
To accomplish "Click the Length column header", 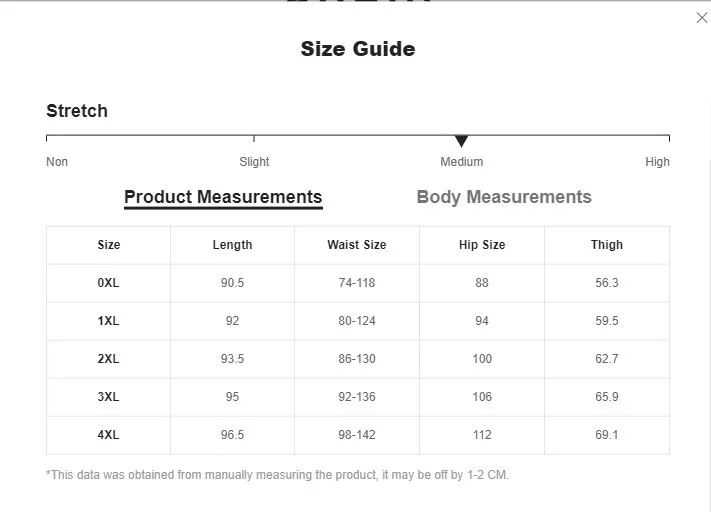I will [232, 245].
